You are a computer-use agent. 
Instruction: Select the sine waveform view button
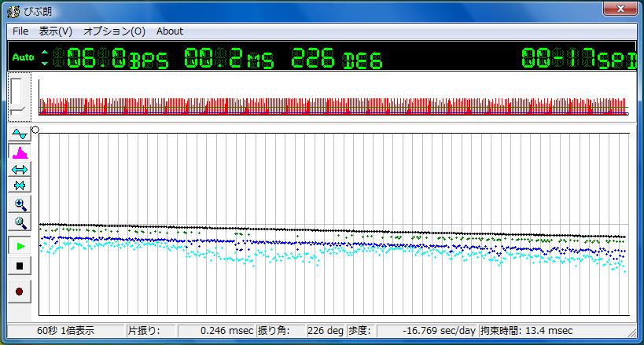(20, 134)
